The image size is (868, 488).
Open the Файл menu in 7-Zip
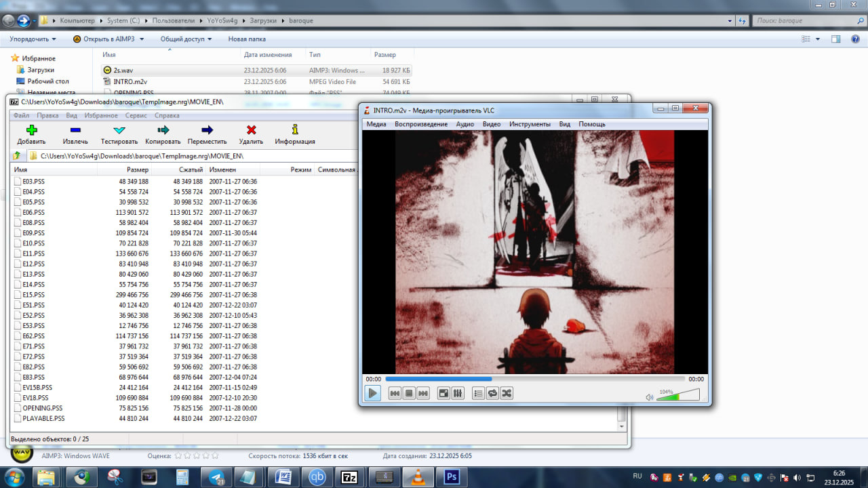click(21, 116)
